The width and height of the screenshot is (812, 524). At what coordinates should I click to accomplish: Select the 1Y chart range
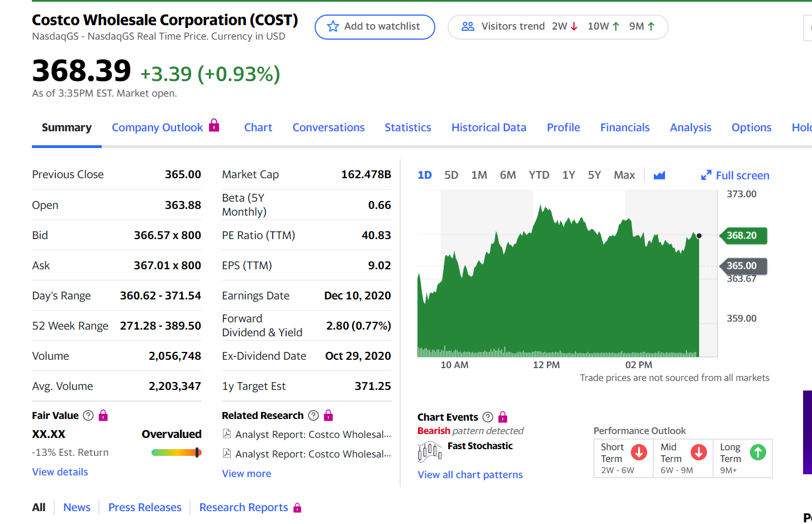pos(569,175)
